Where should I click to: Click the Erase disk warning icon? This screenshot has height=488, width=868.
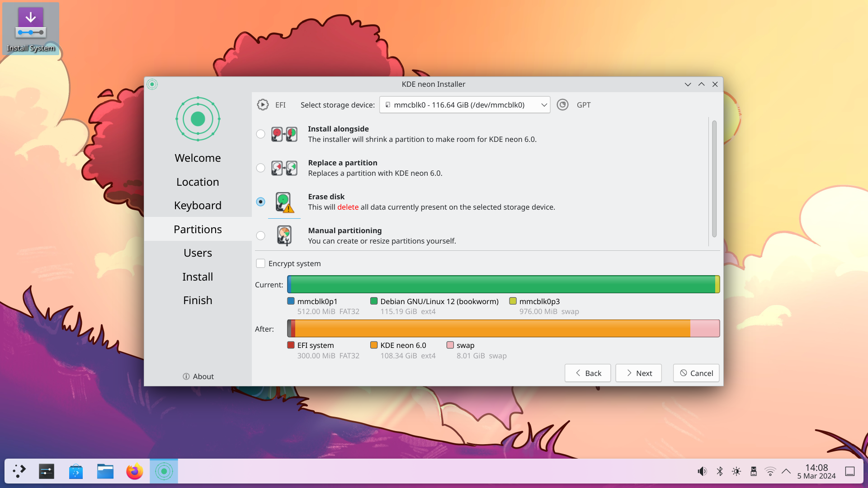[285, 202]
